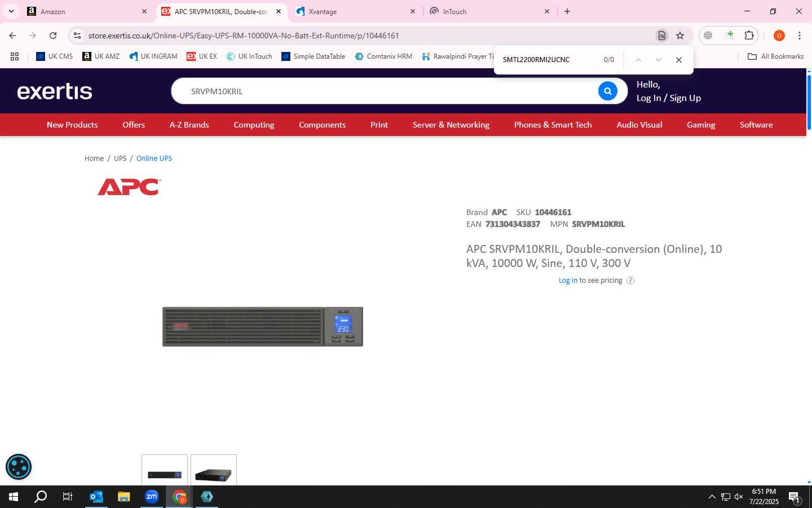Click the Log in to see pricing link
Viewport: 812px width, 508px height.
point(568,281)
